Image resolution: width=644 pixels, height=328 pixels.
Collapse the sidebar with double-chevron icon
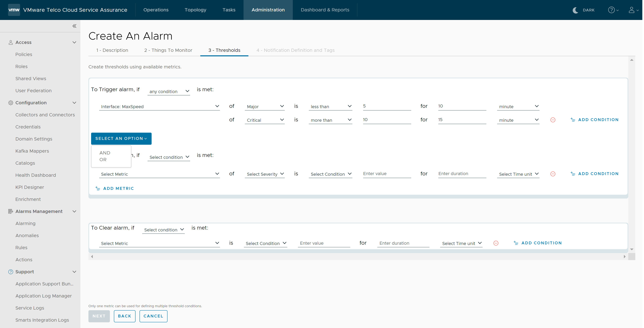coord(74,26)
